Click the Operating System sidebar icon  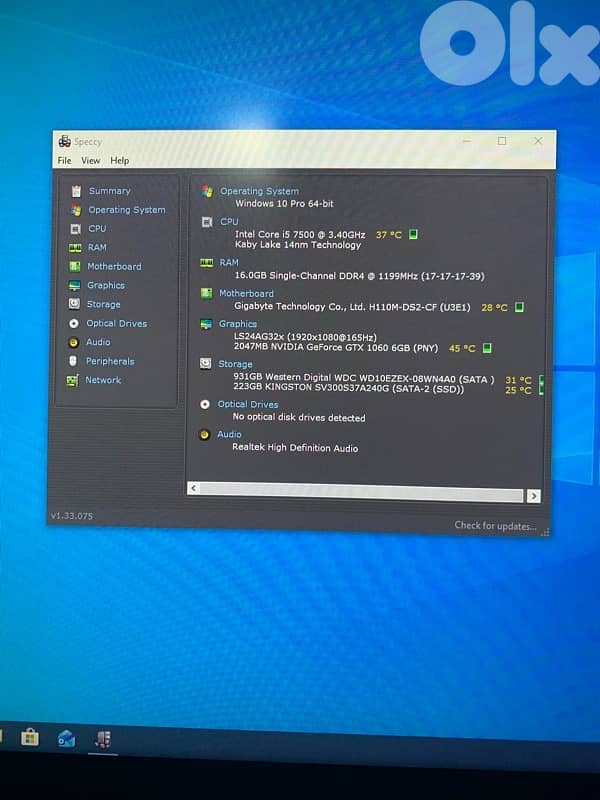point(76,210)
